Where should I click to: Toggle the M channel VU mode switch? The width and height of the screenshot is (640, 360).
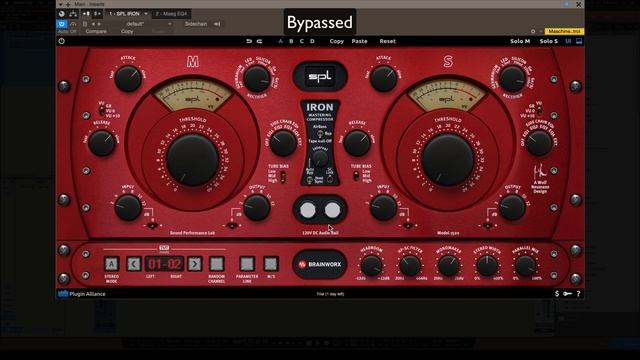(x=102, y=110)
